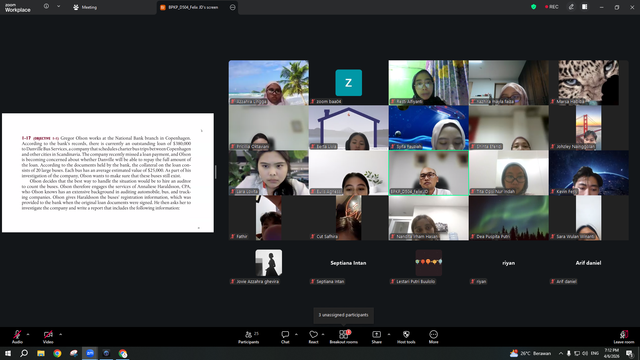The height and width of the screenshot is (360, 640).
Task: Click Leave room button
Action: (x=624, y=337)
